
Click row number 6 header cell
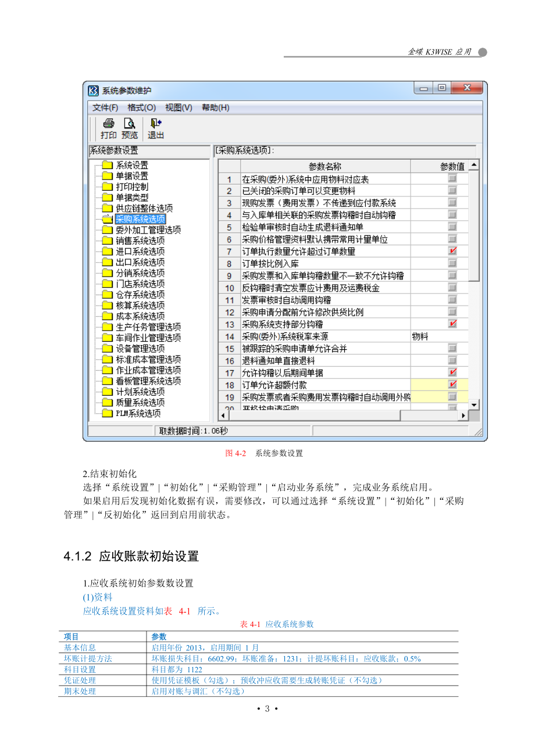pos(229,239)
